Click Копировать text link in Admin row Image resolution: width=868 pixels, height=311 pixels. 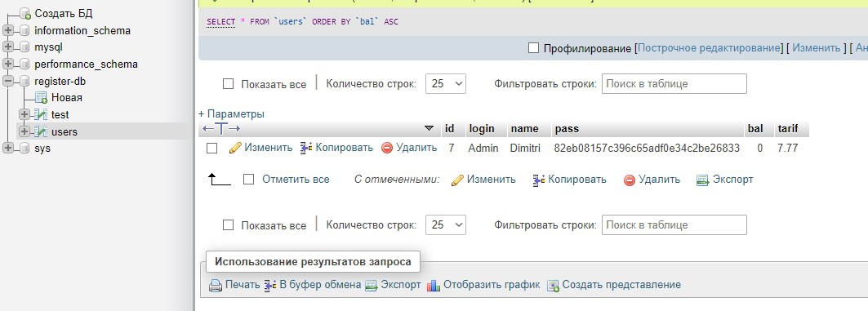[345, 148]
